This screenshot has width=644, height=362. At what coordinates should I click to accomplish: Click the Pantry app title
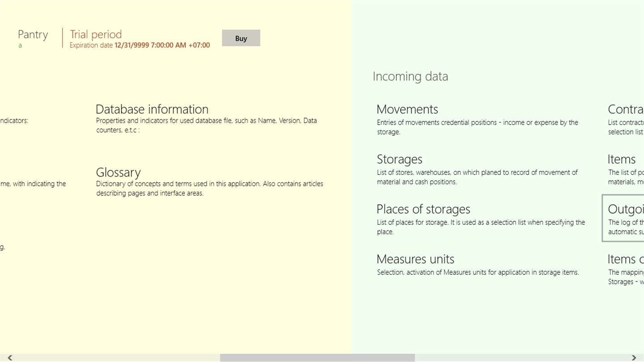[x=33, y=34]
